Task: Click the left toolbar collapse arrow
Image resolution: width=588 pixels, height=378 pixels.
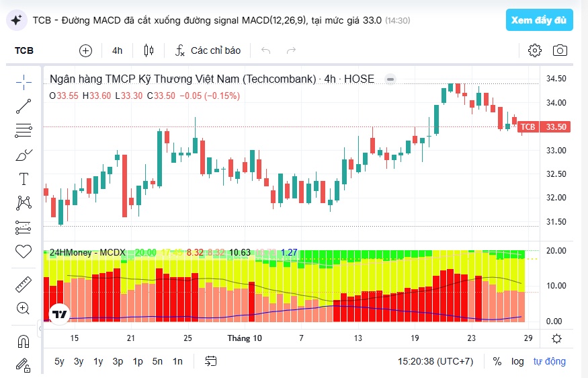Action: (40, 328)
